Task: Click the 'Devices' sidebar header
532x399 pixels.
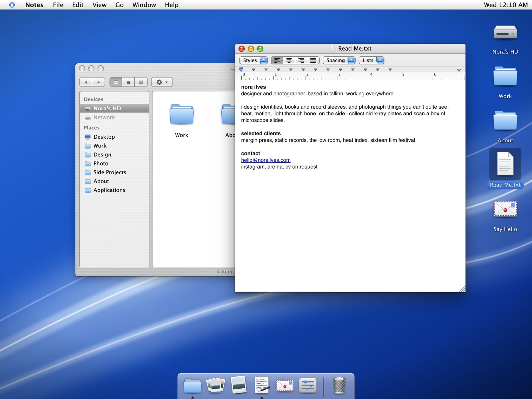Action: click(94, 99)
